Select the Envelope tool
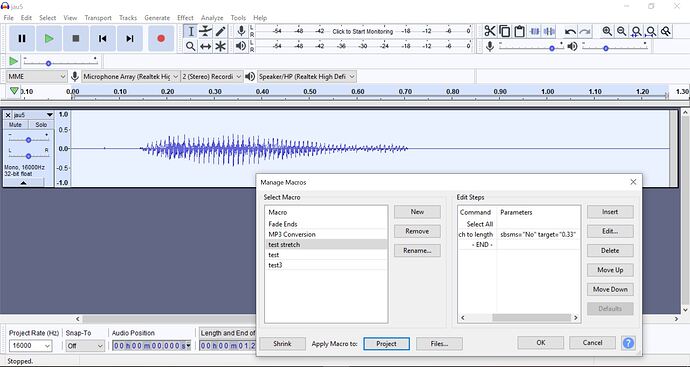The width and height of the screenshot is (690, 367). (x=206, y=31)
